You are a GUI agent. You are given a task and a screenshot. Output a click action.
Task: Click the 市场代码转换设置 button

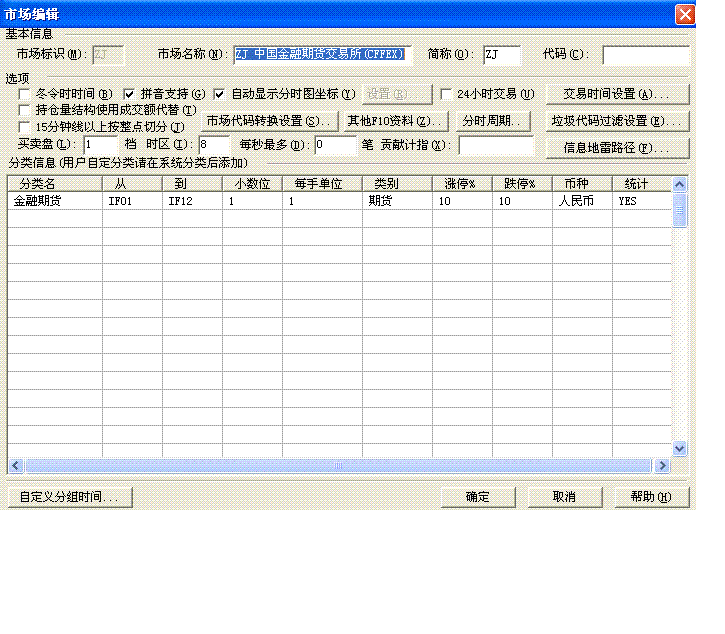(268, 121)
